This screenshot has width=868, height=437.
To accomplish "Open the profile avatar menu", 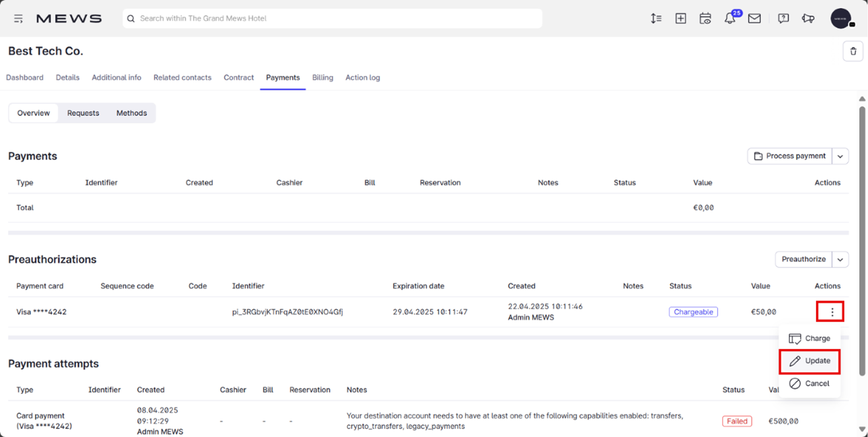I will click(841, 19).
